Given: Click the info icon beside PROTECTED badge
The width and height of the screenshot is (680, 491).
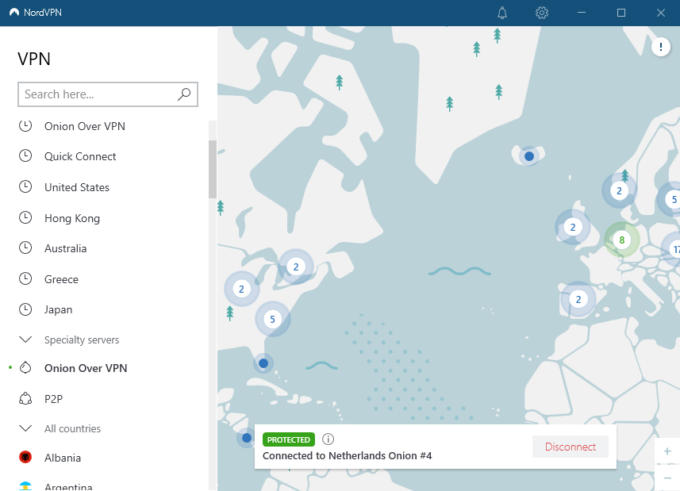Looking at the screenshot, I should [x=328, y=439].
